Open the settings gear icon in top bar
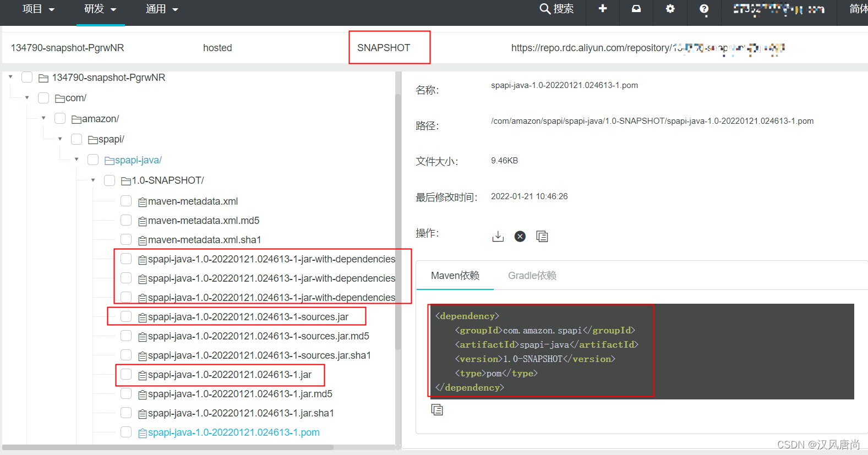The image size is (868, 455). [670, 8]
